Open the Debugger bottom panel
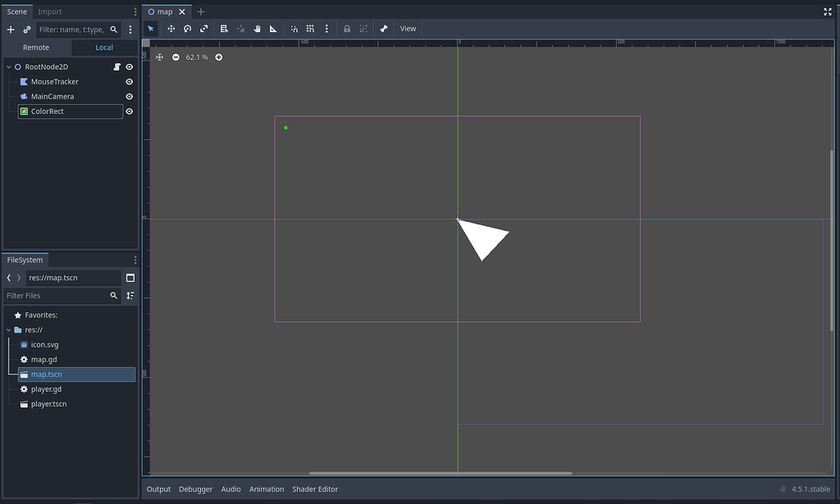 196,489
